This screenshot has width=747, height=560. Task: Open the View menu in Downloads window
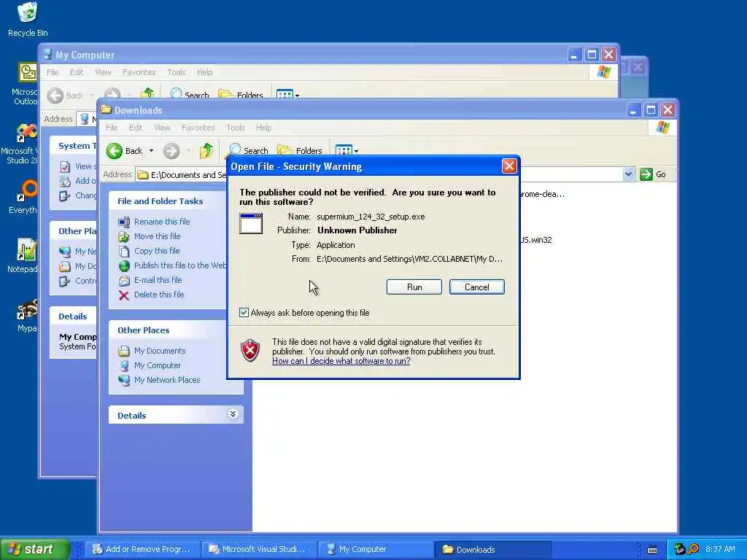(162, 128)
